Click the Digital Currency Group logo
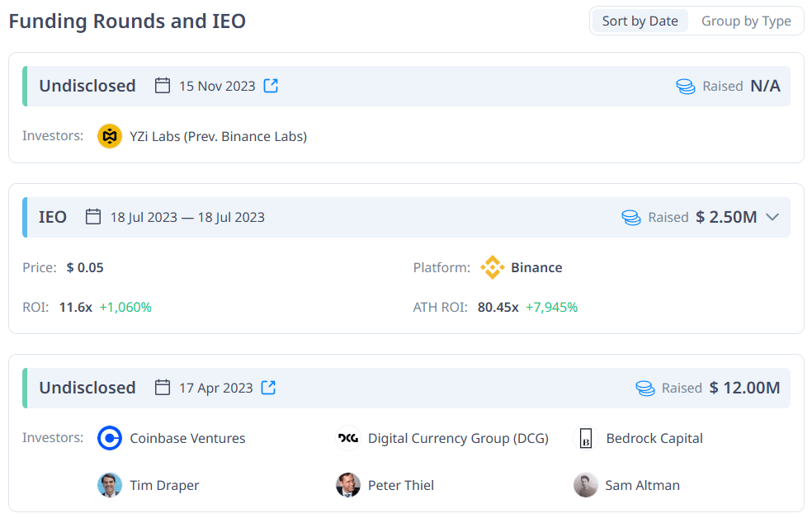This screenshot has height=518, width=812. tap(348, 438)
